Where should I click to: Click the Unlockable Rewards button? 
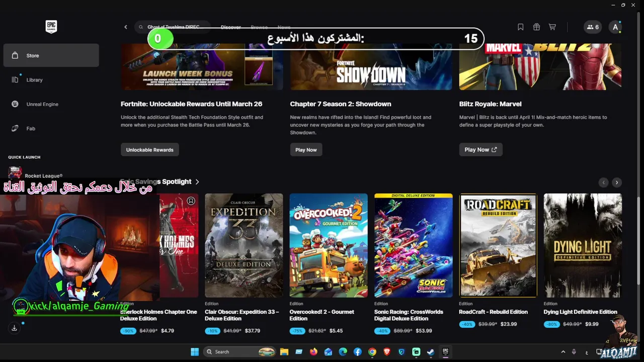[150, 150]
